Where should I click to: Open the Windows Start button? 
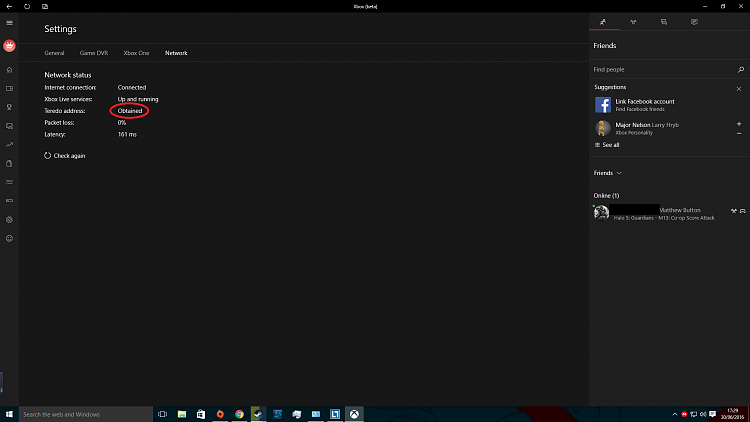(x=9, y=414)
